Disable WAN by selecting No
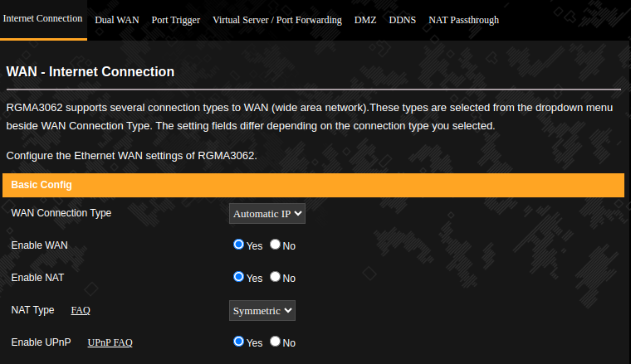The image size is (631, 364). pos(276,245)
